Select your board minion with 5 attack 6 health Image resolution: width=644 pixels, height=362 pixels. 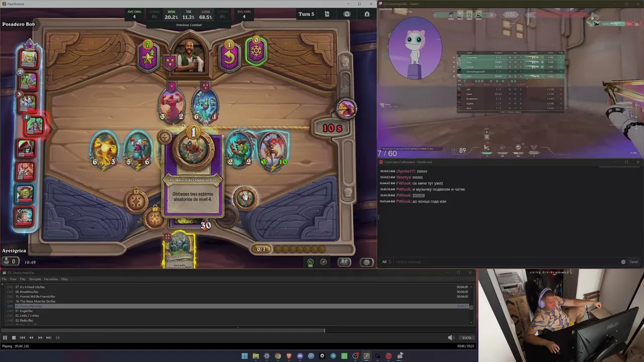coord(138,149)
